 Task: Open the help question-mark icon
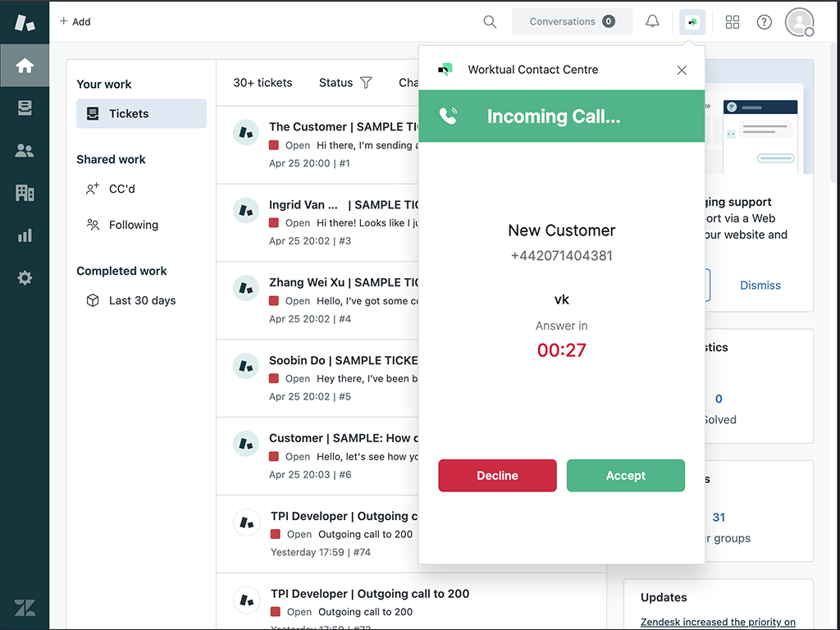[764, 22]
